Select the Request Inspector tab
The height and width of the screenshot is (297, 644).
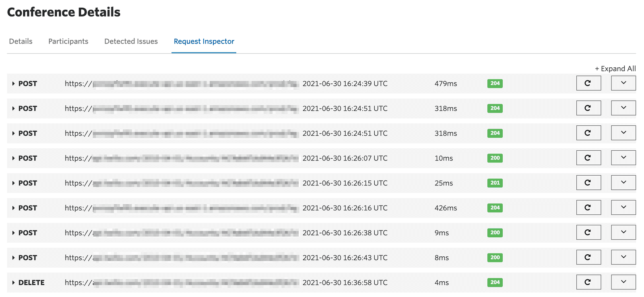point(204,41)
